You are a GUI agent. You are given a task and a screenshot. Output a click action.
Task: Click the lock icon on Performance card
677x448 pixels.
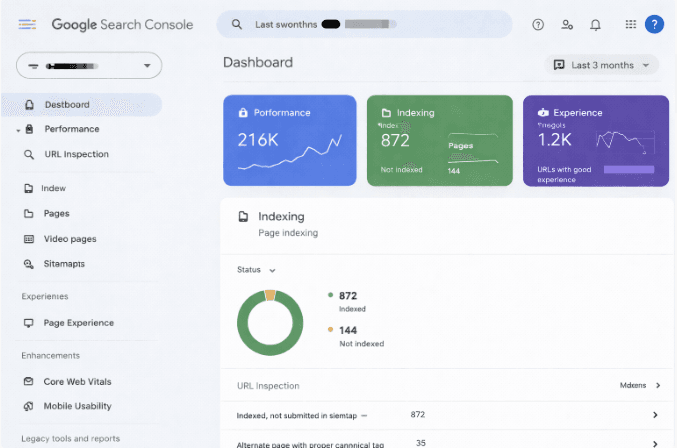[x=243, y=113]
